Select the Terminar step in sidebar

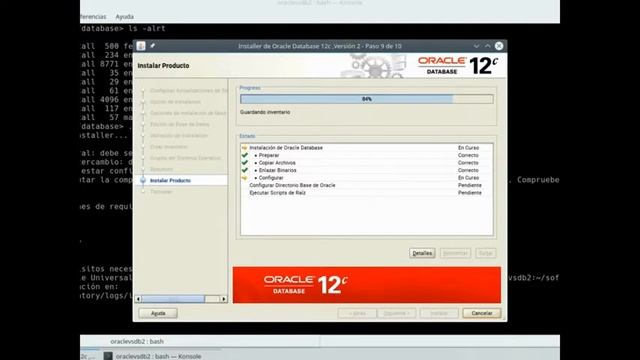[x=161, y=191]
